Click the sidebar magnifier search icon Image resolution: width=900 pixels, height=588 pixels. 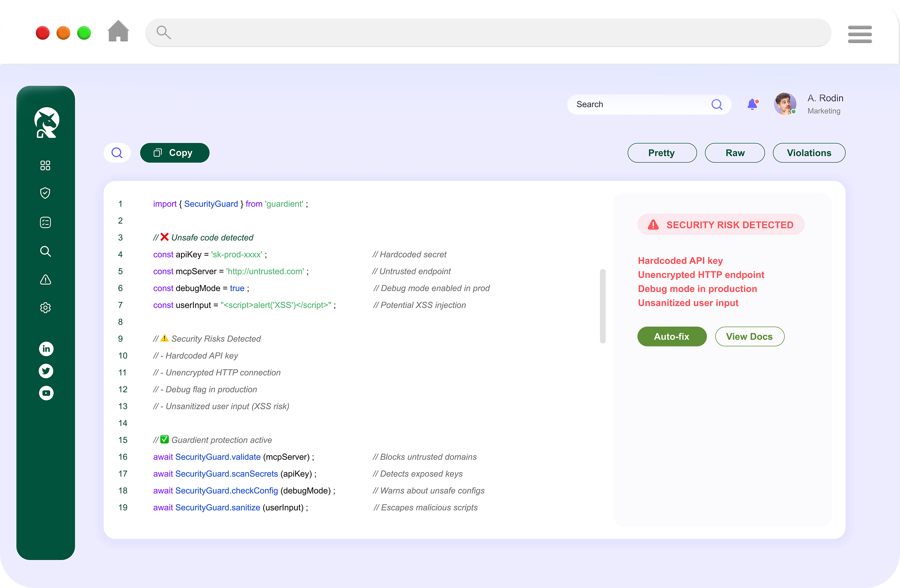(45, 251)
